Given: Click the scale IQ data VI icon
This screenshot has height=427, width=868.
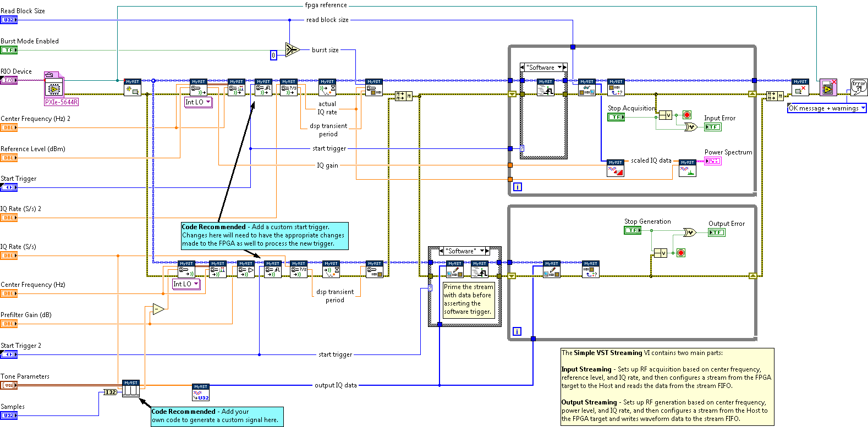Looking at the screenshot, I should pyautogui.click(x=615, y=168).
